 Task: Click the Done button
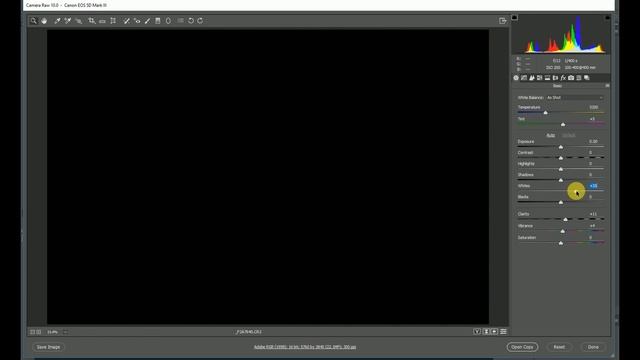(593, 347)
